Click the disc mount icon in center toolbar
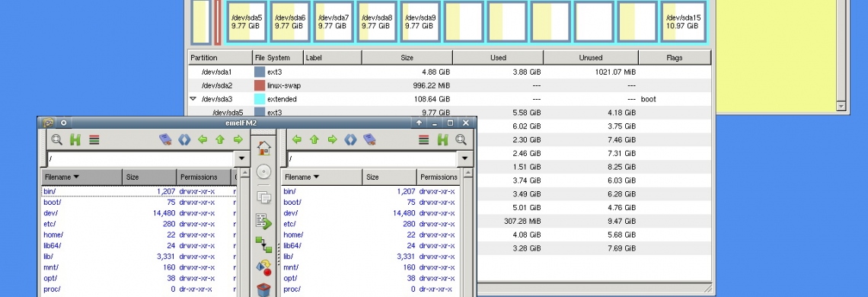 [x=264, y=172]
